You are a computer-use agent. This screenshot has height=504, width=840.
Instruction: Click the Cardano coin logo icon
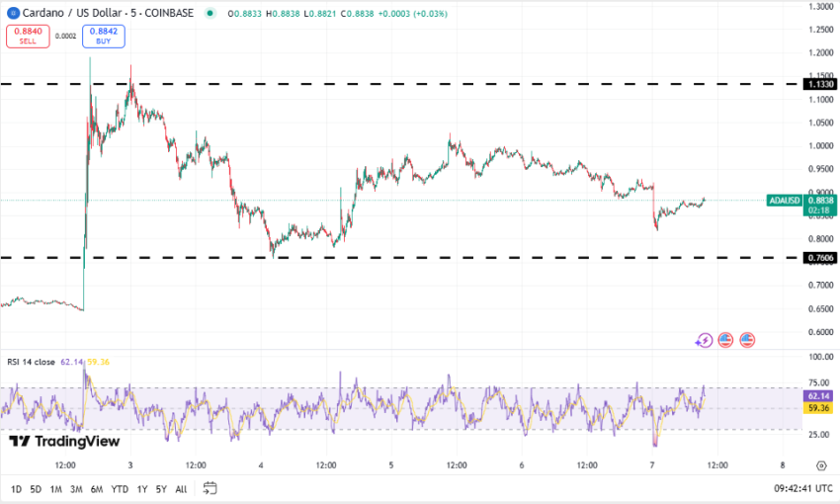12,14
